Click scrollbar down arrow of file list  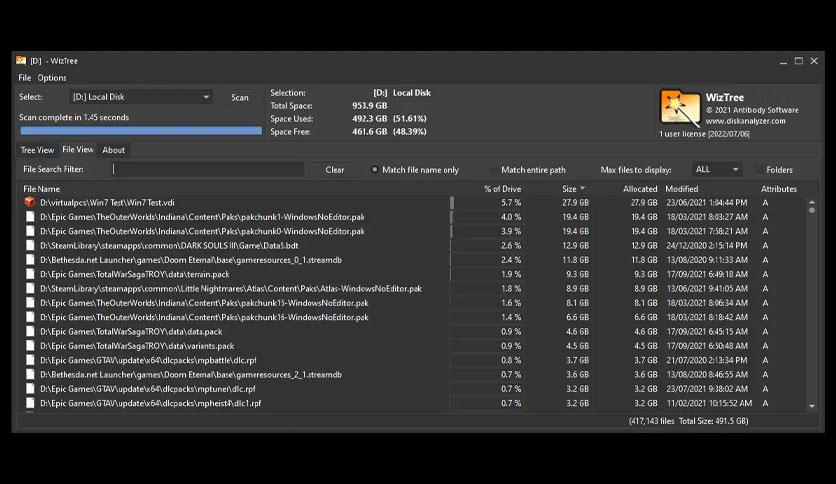point(811,406)
